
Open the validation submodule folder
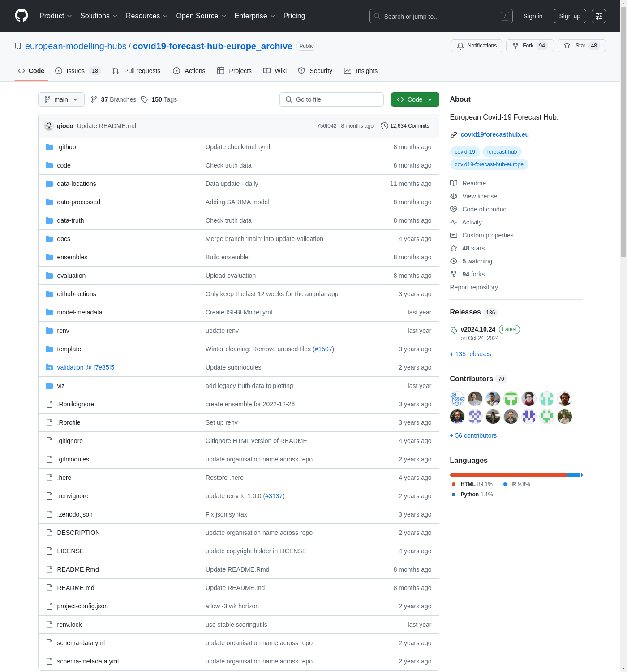(85, 367)
